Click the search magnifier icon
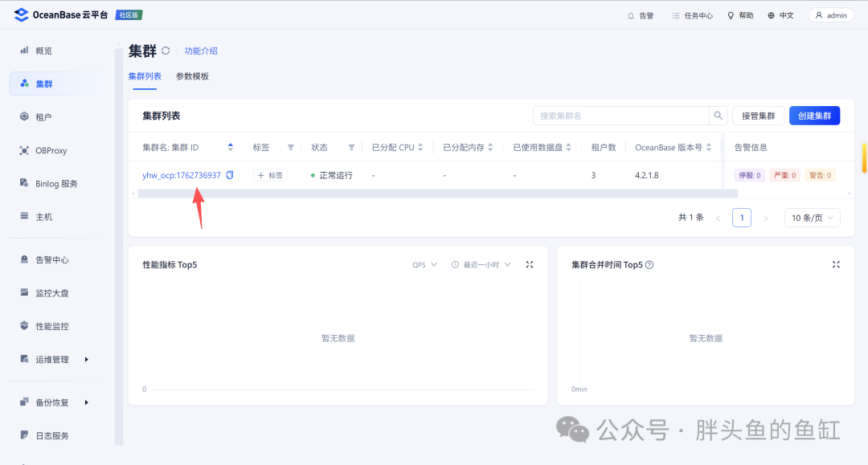The height and width of the screenshot is (465, 868). click(718, 116)
